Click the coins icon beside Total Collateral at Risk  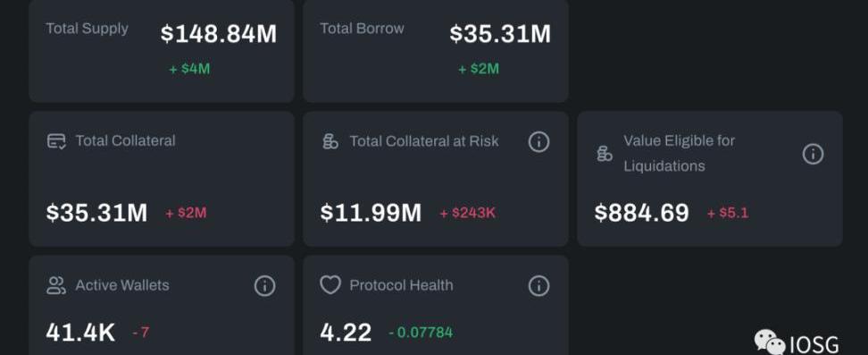[x=330, y=141]
